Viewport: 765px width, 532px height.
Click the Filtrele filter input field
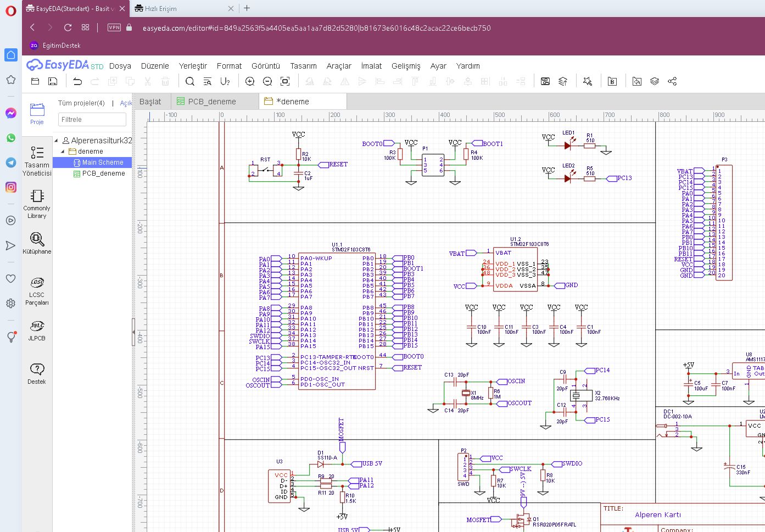point(92,120)
